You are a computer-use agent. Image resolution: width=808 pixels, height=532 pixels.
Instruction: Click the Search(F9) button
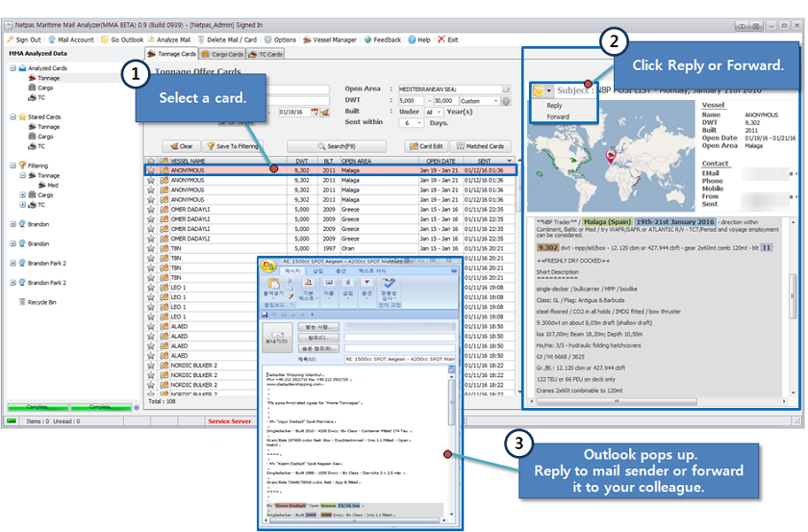[x=336, y=146]
